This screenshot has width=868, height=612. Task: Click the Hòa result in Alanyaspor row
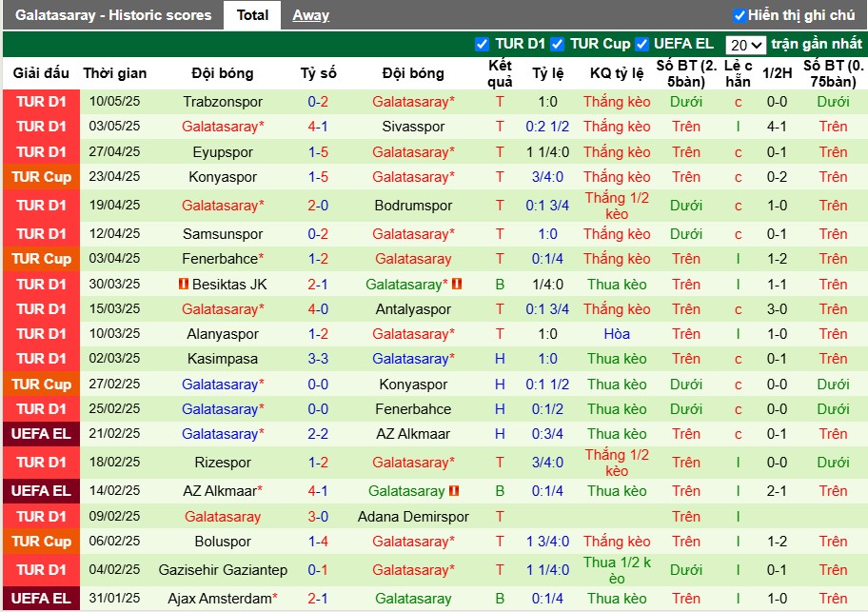click(617, 334)
